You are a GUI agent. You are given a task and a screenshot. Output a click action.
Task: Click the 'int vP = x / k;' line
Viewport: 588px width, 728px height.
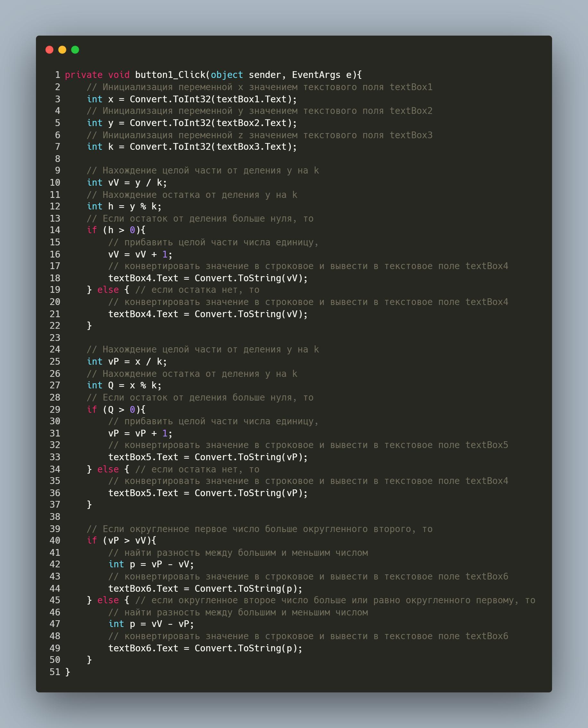(127, 361)
